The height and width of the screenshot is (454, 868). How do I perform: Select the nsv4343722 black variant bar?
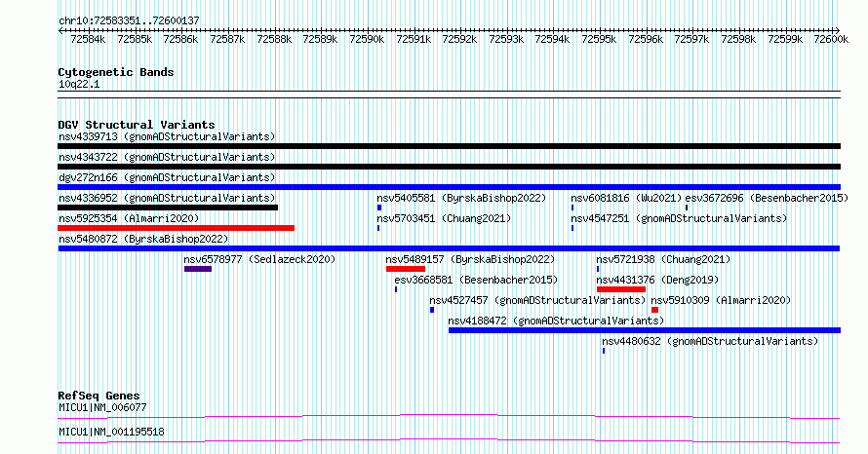pyautogui.click(x=449, y=167)
